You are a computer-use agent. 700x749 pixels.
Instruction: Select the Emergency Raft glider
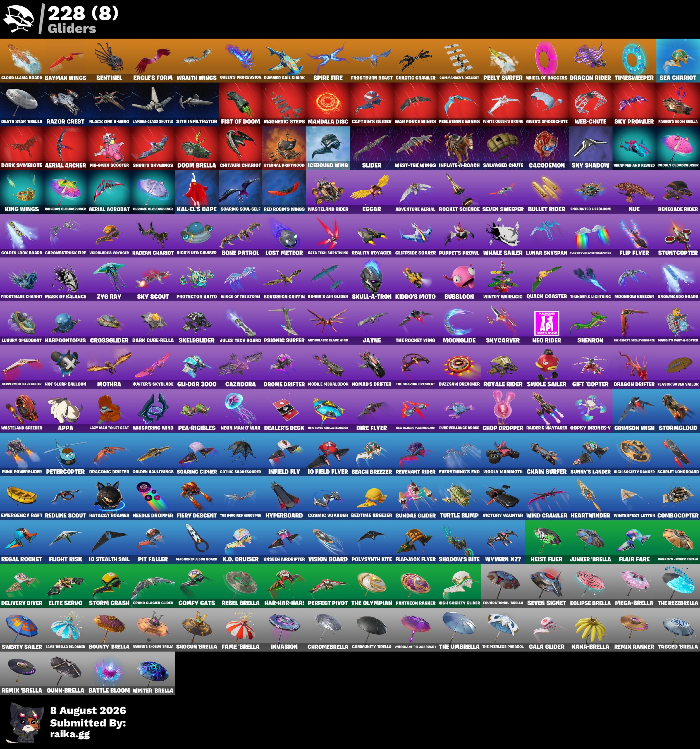pos(22,498)
